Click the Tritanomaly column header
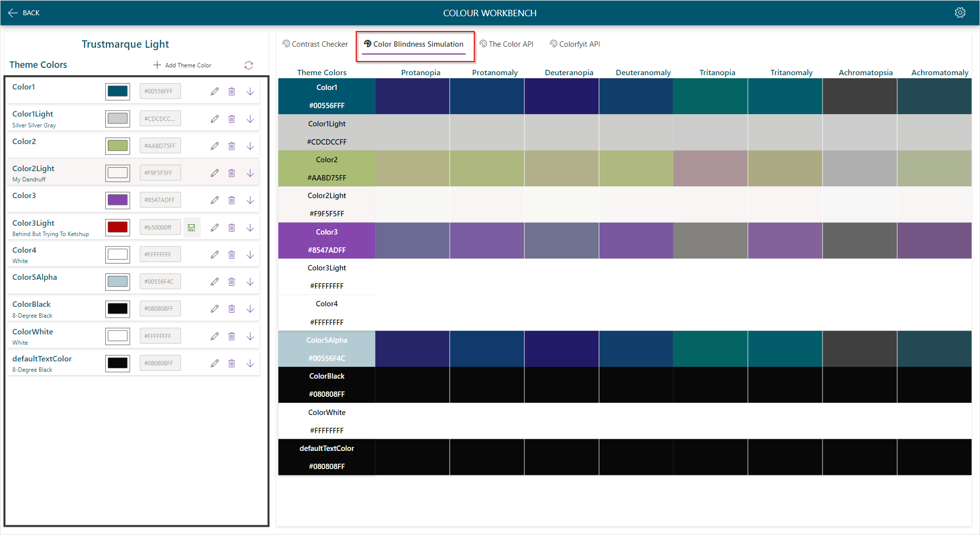 point(791,72)
